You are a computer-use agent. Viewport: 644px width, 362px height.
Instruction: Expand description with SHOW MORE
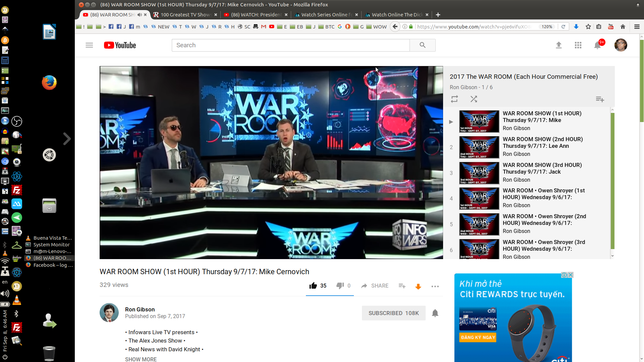141,359
